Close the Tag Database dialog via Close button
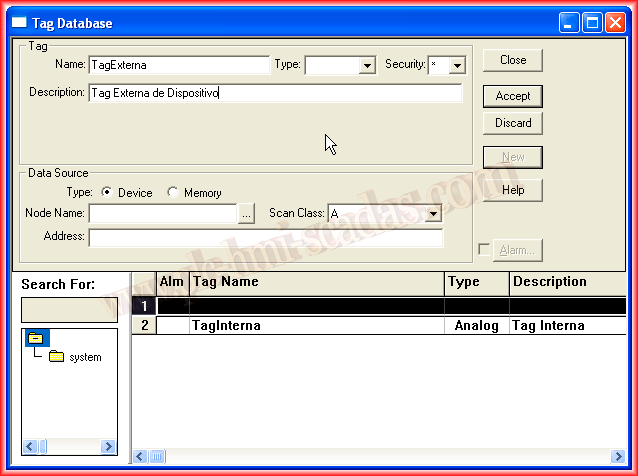The width and height of the screenshot is (638, 476). (x=513, y=60)
